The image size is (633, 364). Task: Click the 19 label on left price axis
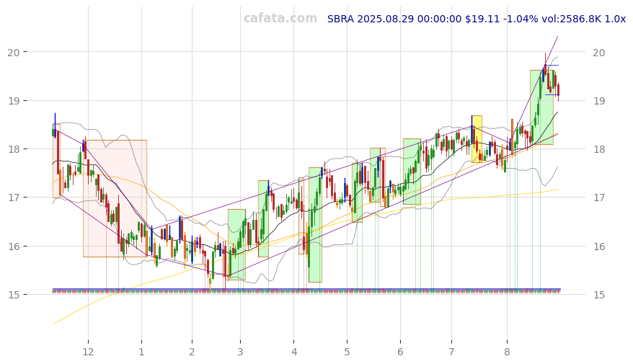tap(13, 101)
